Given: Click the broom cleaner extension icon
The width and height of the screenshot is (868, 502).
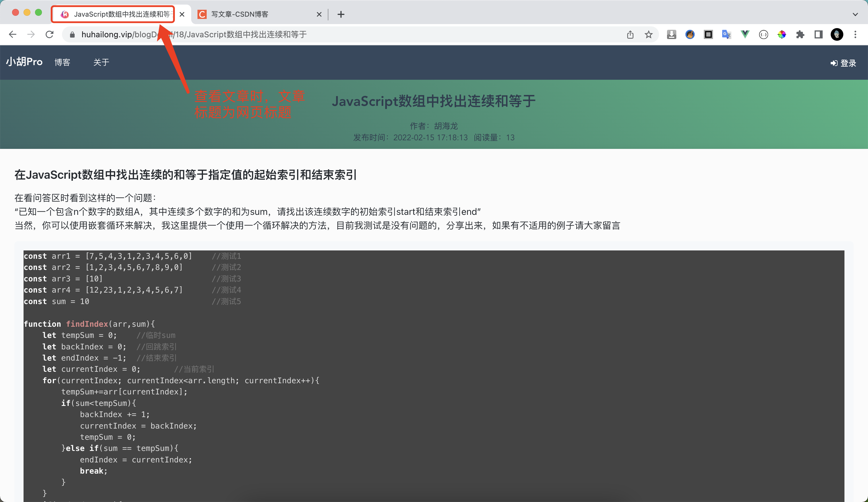Looking at the screenshot, I should [x=689, y=34].
